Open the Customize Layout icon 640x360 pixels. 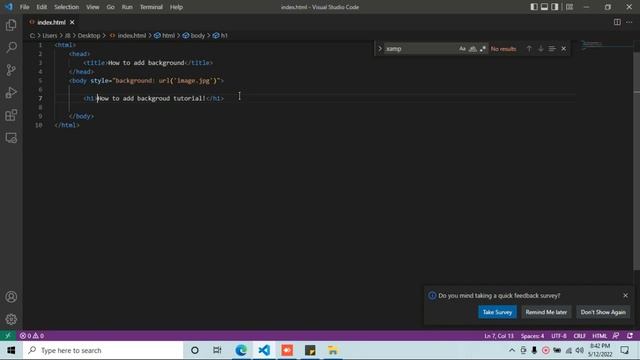pyautogui.click(x=569, y=7)
